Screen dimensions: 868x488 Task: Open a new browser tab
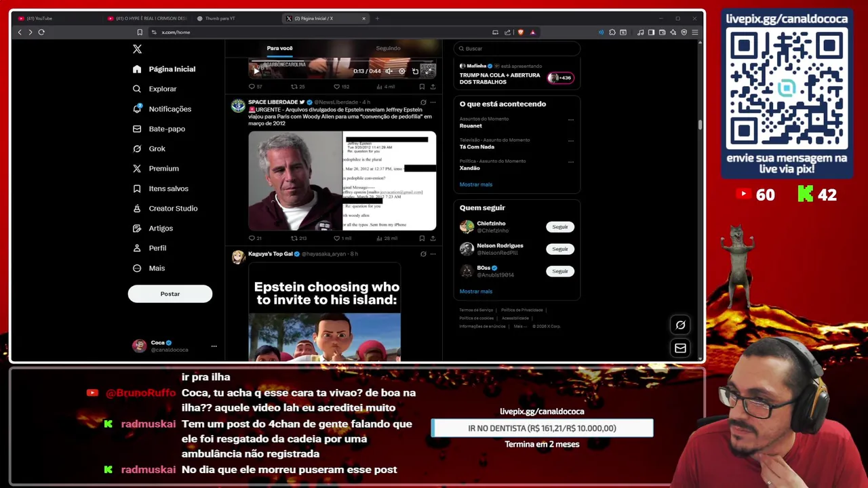pos(377,18)
